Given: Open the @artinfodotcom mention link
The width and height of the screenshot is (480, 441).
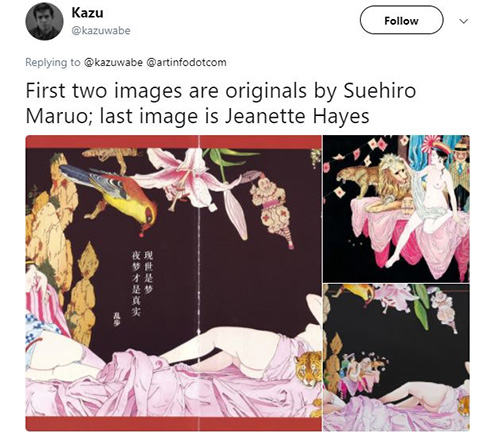Looking at the screenshot, I should pos(186,62).
